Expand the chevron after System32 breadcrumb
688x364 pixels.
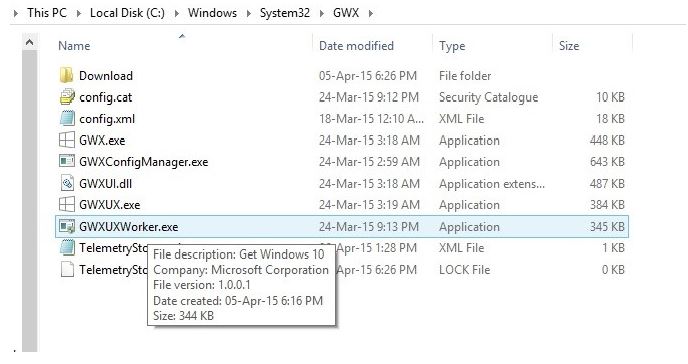click(322, 13)
